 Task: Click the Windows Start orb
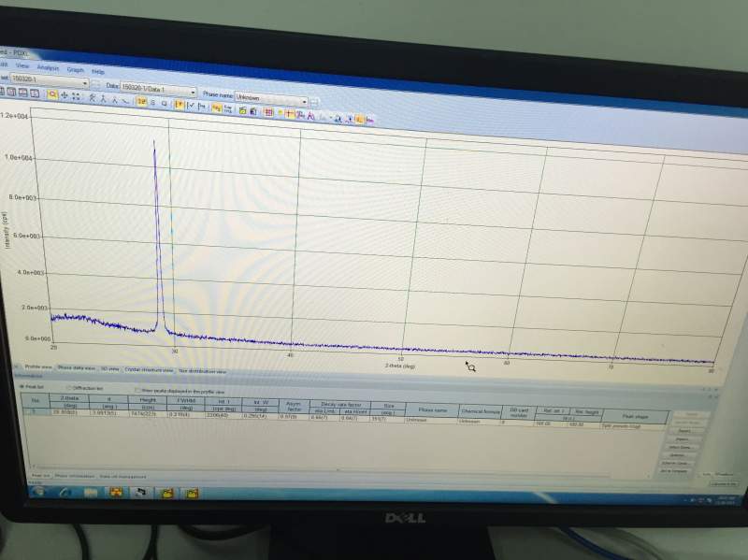click(x=38, y=491)
